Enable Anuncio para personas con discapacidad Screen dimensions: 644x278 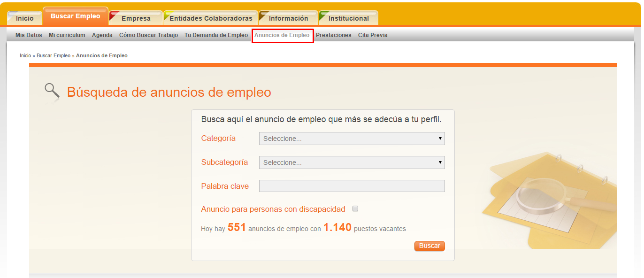pos(355,208)
